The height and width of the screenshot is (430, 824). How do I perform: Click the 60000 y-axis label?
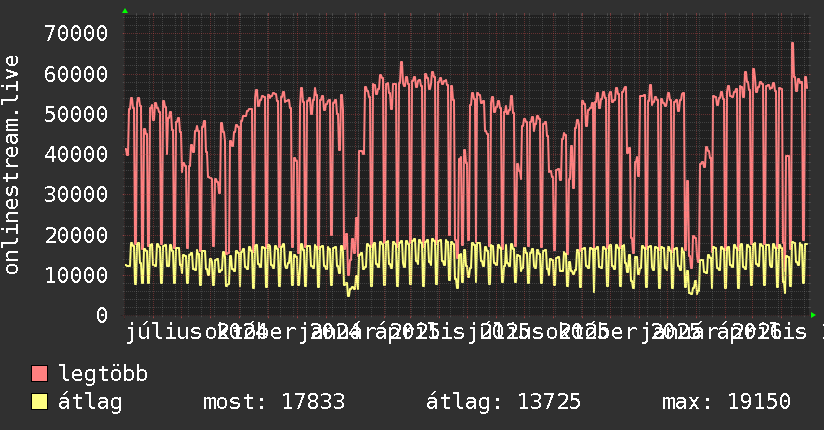pos(76,74)
